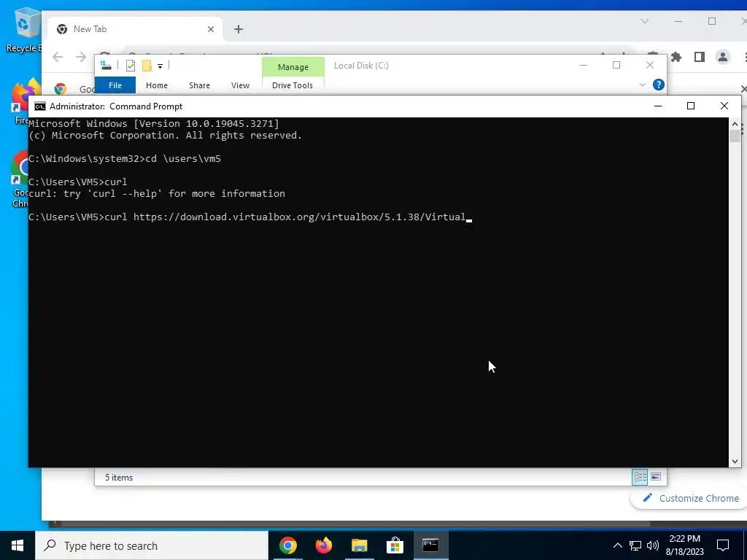Close the Explorer Local Disk window
This screenshot has height=560, width=747.
tap(650, 65)
